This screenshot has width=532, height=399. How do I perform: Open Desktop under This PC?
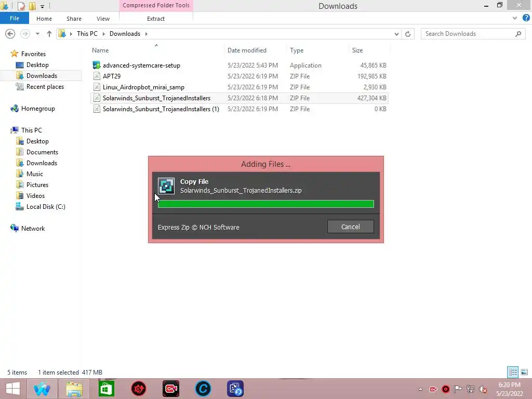pos(37,141)
